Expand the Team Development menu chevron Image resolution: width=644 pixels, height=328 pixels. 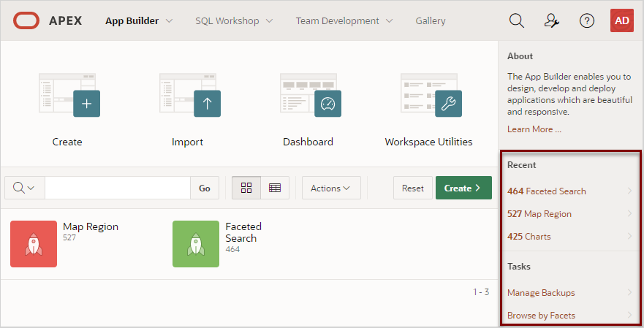point(390,21)
